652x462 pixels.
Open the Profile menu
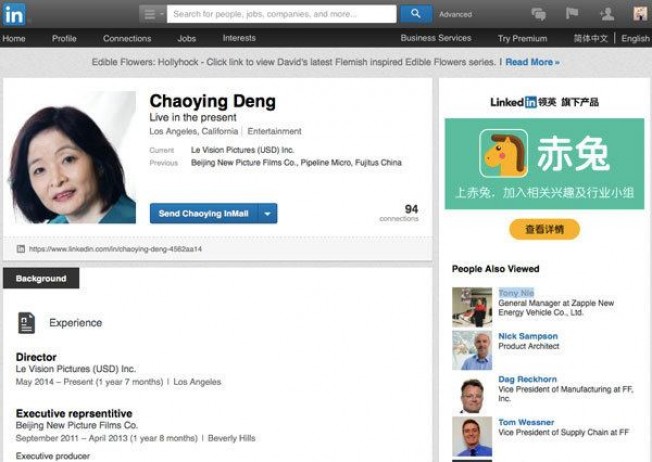[64, 39]
